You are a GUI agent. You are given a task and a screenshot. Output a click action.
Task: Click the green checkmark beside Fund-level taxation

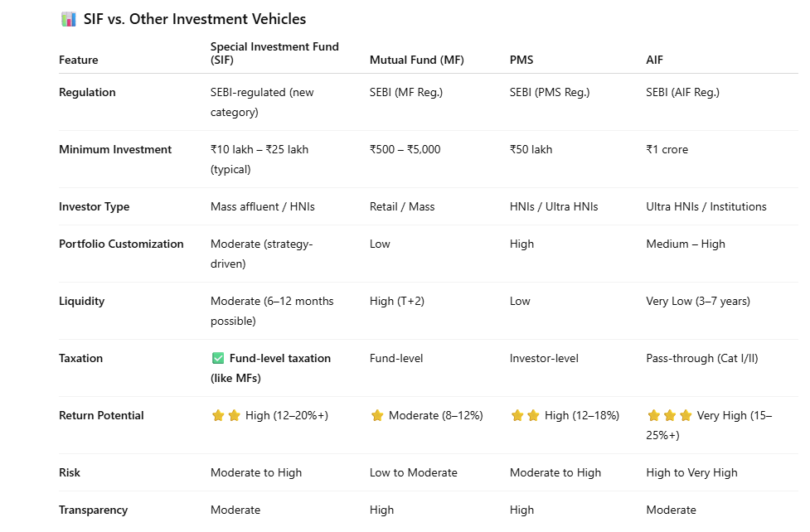click(x=218, y=359)
